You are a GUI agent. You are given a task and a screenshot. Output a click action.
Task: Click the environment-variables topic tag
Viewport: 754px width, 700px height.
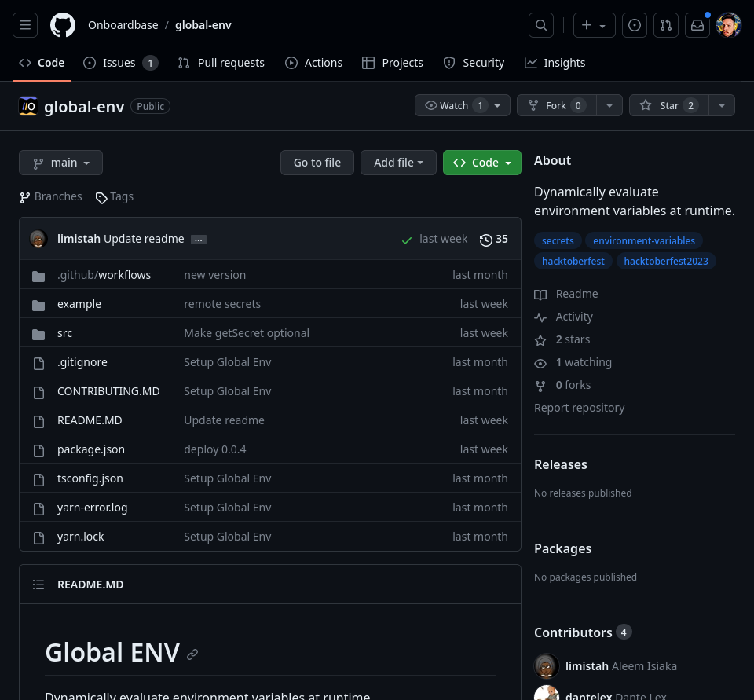644,240
